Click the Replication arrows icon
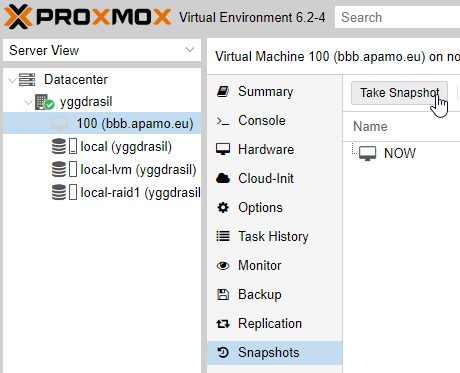The width and height of the screenshot is (460, 373). pos(223,324)
